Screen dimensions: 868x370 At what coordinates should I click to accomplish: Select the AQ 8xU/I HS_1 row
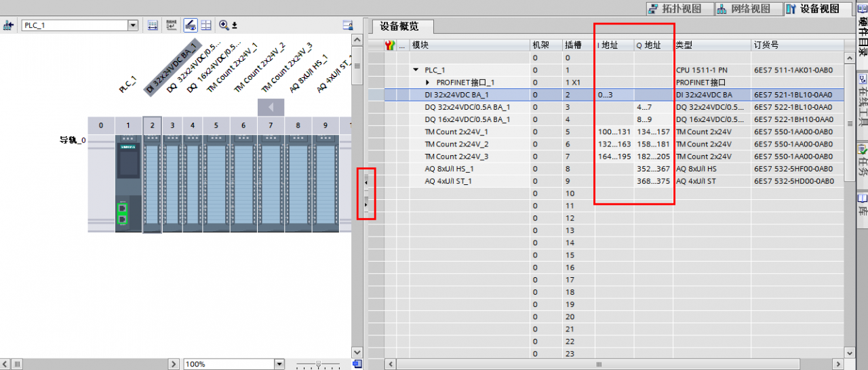tap(607, 169)
